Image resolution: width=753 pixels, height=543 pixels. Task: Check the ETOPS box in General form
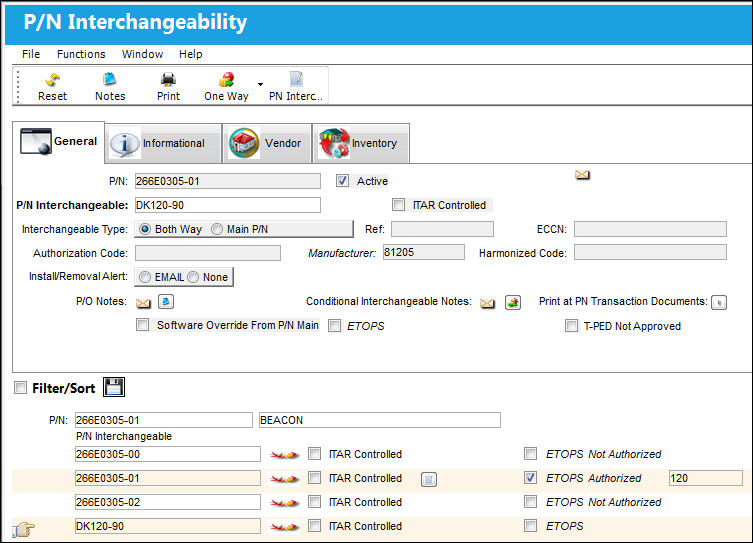click(x=335, y=326)
